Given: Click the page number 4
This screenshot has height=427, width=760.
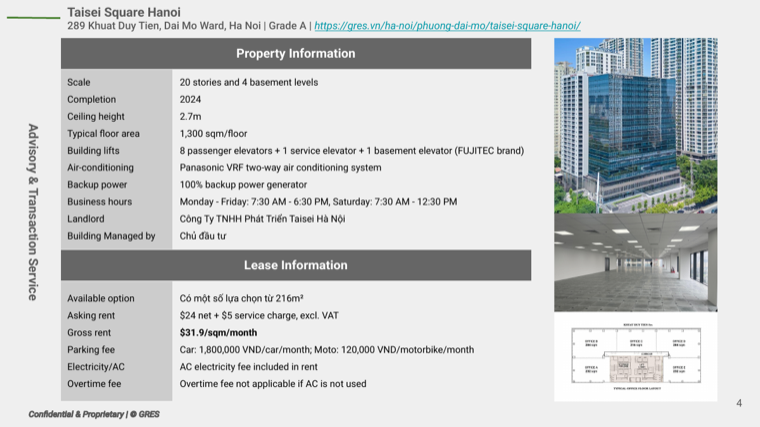Looking at the screenshot, I should tap(739, 403).
